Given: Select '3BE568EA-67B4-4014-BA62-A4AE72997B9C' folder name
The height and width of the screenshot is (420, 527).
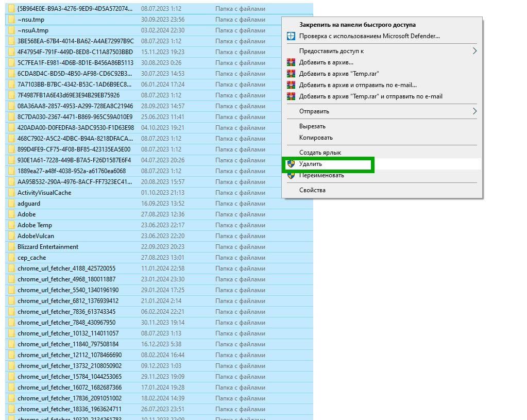Looking at the screenshot, I should click(x=76, y=41).
